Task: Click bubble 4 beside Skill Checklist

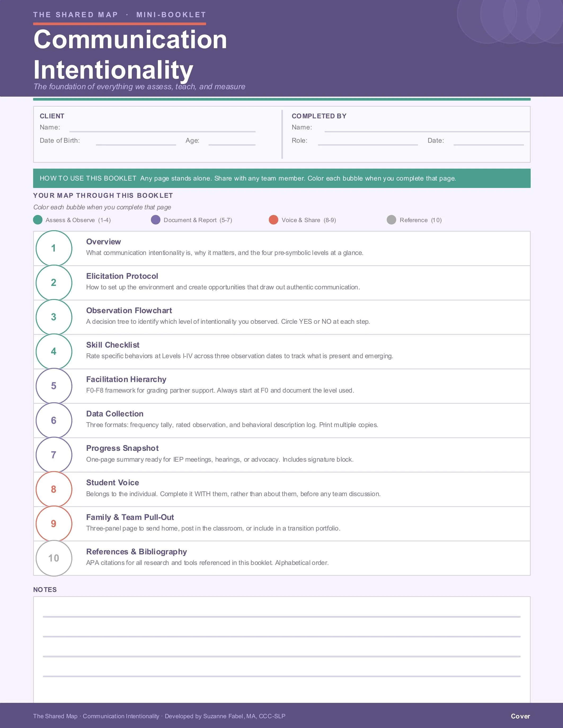Action: [x=54, y=352]
